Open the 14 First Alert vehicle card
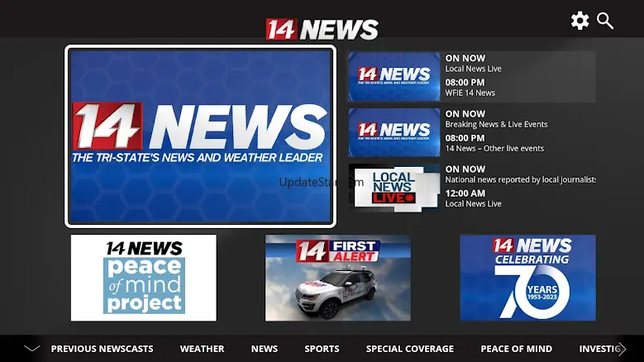The image size is (644, 362). pos(338,278)
